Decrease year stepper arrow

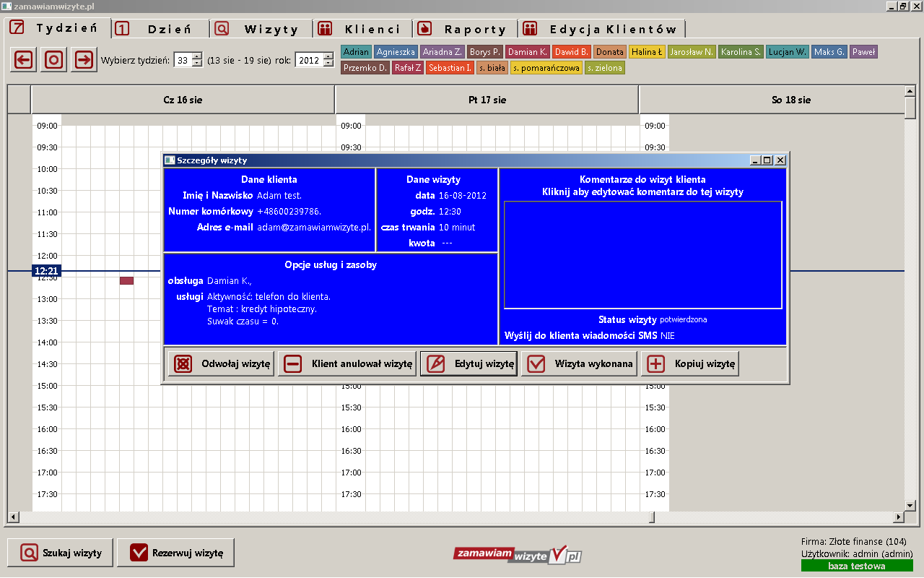(x=327, y=64)
